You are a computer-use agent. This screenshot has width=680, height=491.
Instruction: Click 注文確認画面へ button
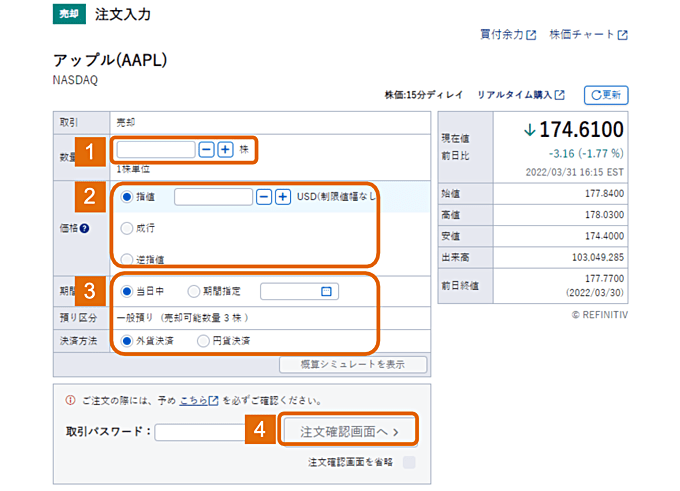348,432
